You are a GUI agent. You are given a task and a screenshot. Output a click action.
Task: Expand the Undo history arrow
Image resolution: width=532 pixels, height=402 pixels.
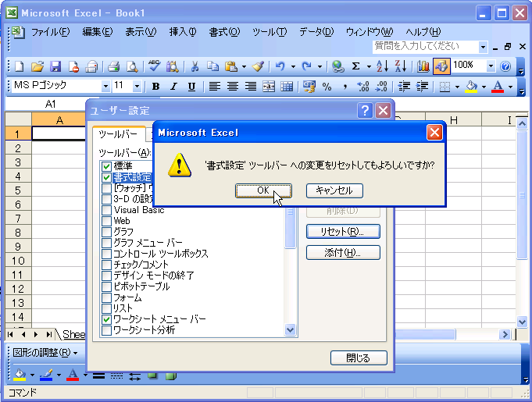[293, 67]
